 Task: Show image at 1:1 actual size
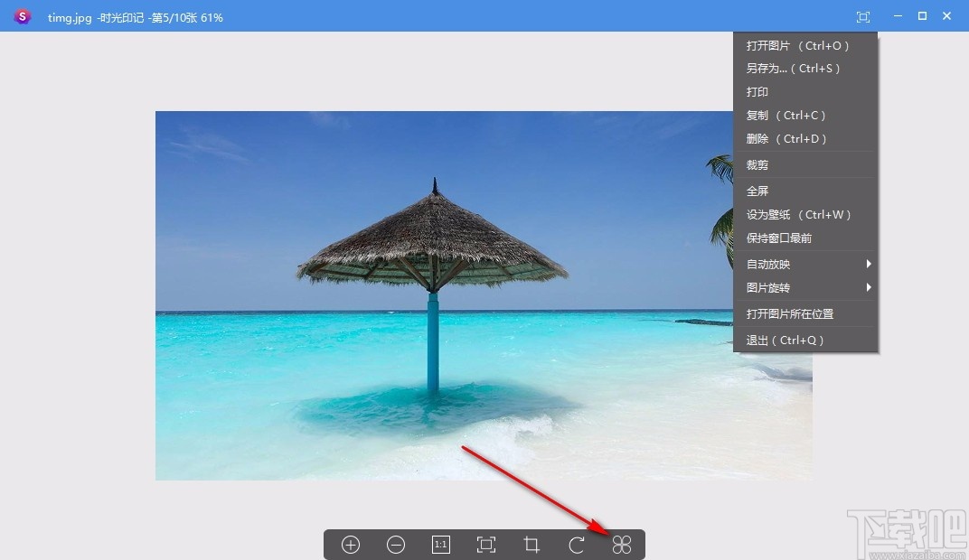pyautogui.click(x=440, y=545)
